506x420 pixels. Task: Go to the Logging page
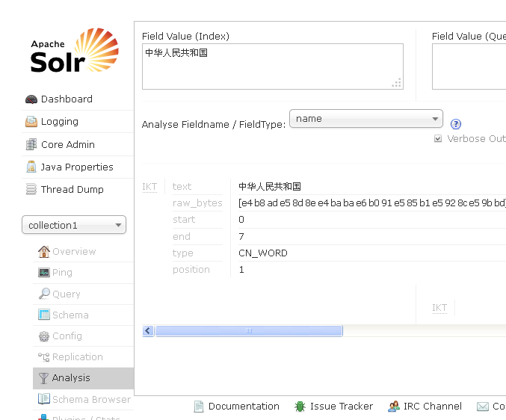pyautogui.click(x=60, y=122)
